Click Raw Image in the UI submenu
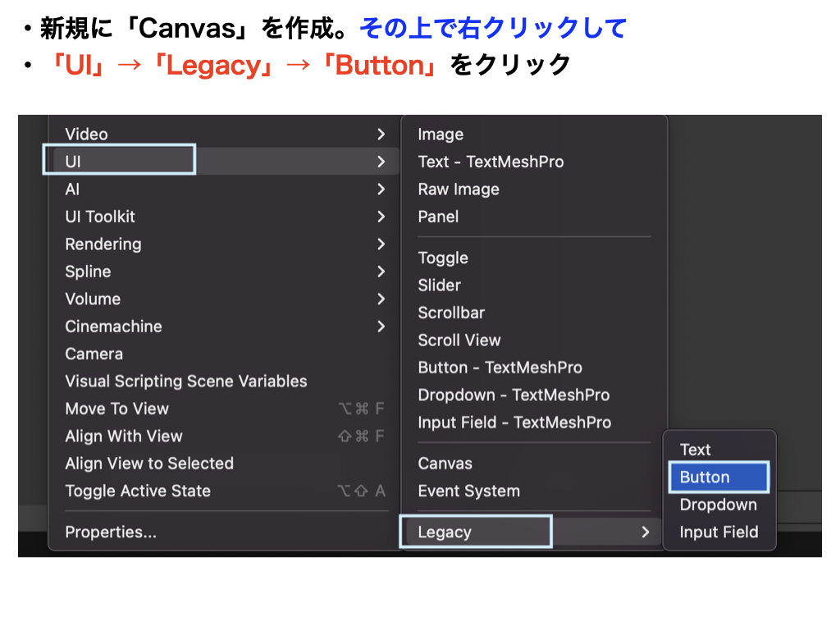The image size is (840, 630). (459, 189)
